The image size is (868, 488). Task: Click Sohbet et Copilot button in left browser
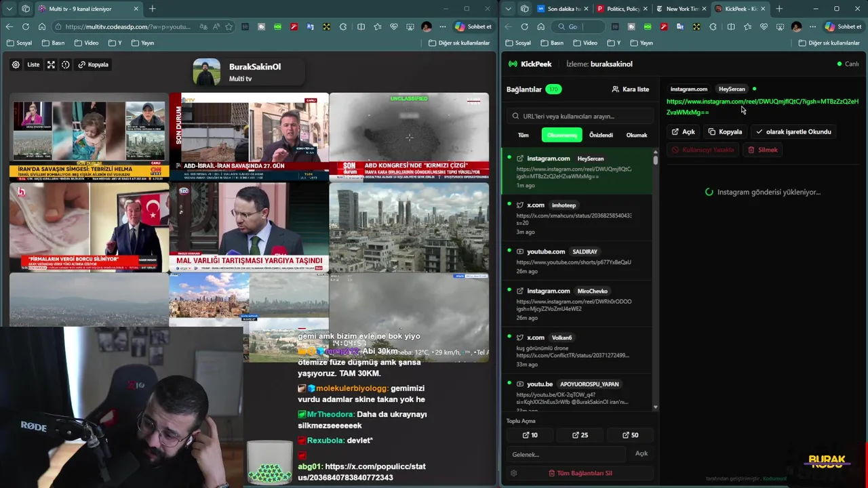pyautogui.click(x=473, y=26)
